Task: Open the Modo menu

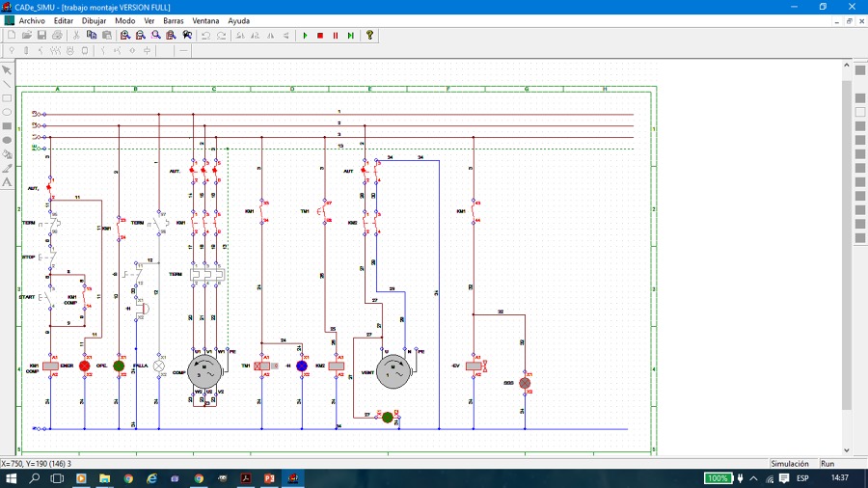Action: (125, 20)
